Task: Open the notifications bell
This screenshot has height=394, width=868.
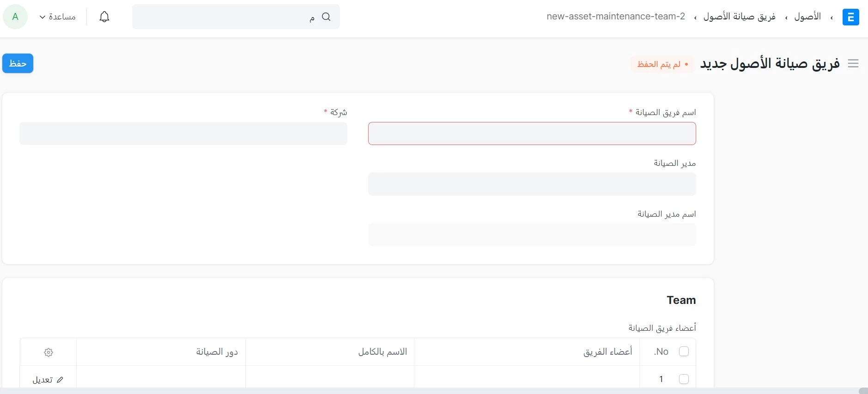Action: pos(104,17)
